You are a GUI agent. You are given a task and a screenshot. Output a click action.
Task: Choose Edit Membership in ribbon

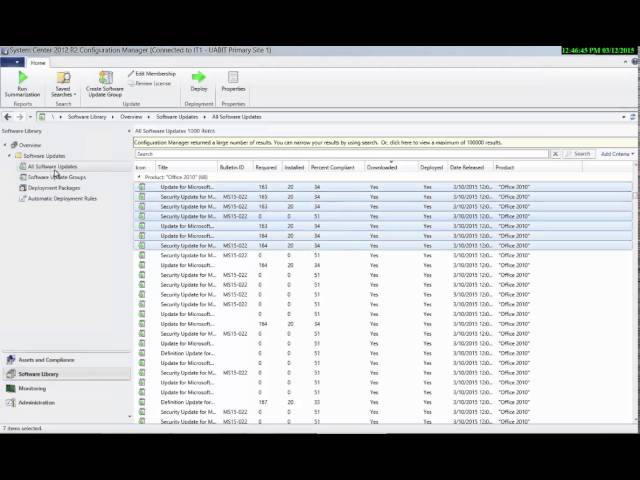pos(152,73)
